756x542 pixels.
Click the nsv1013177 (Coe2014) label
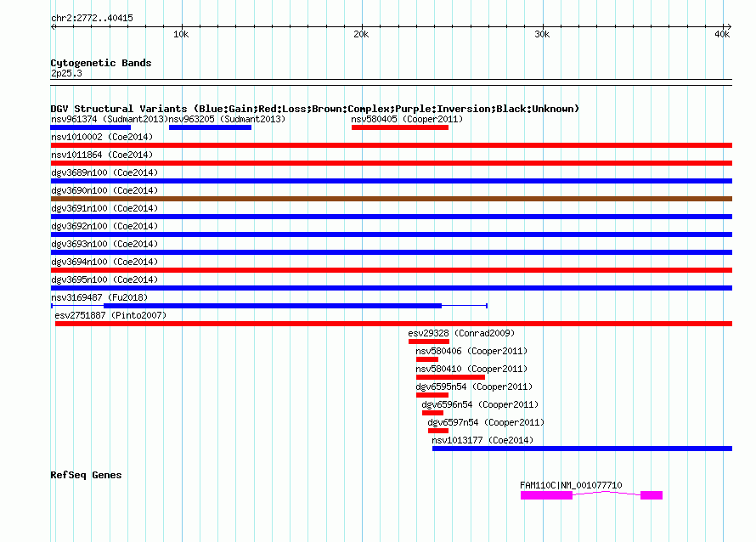(482, 440)
